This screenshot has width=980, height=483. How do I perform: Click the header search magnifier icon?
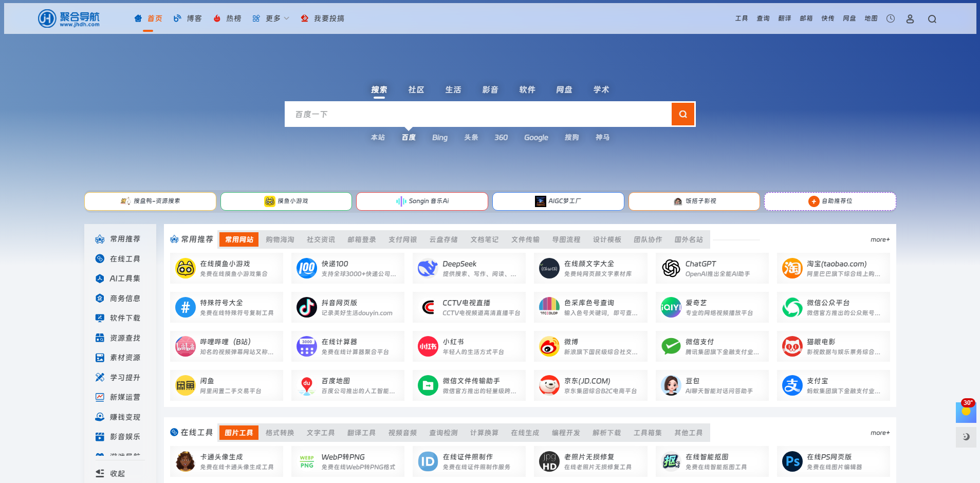click(x=932, y=18)
